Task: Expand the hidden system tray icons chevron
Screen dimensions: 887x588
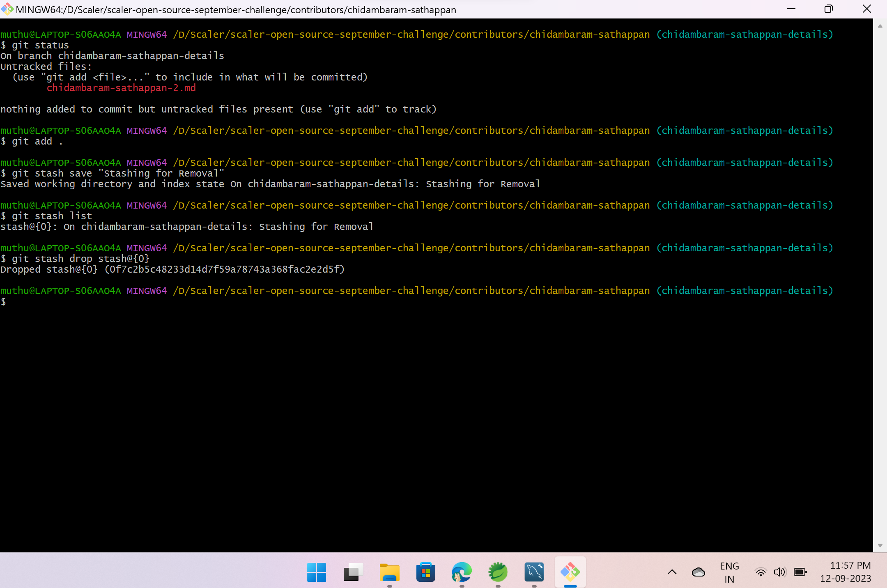Action: coord(671,572)
